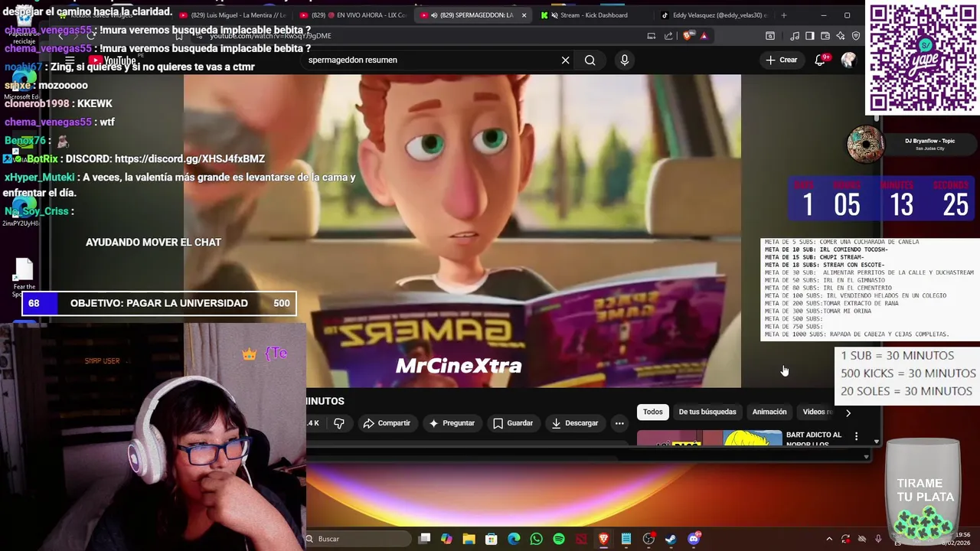Viewport: 980px width, 551px height.
Task: Start voice search with microphone icon
Action: [625, 60]
